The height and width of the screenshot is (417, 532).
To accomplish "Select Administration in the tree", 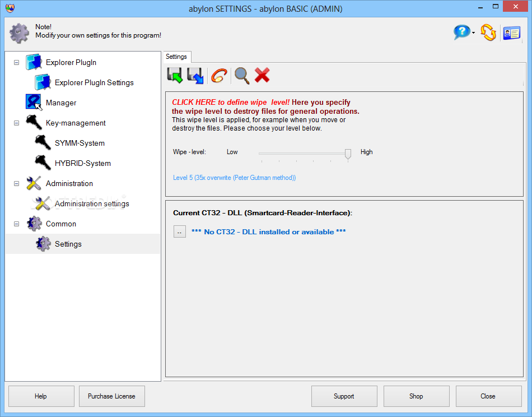I will [69, 183].
